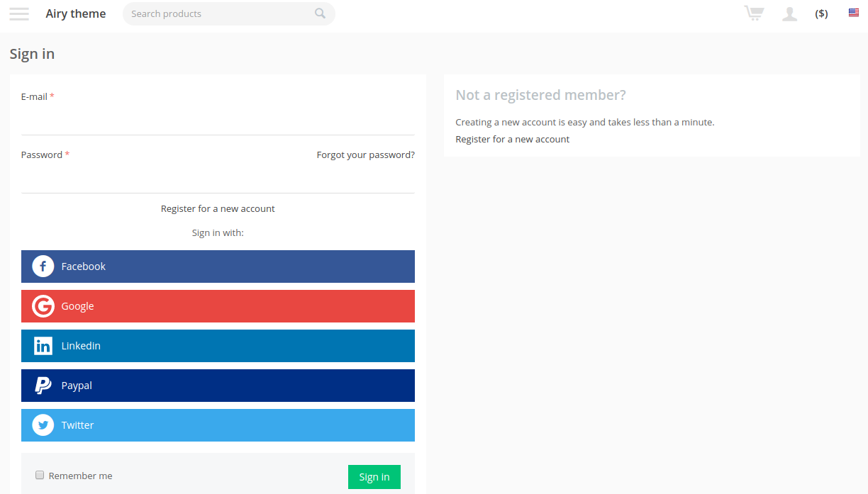The width and height of the screenshot is (868, 494).
Task: Click inside the Search products box
Action: point(220,13)
